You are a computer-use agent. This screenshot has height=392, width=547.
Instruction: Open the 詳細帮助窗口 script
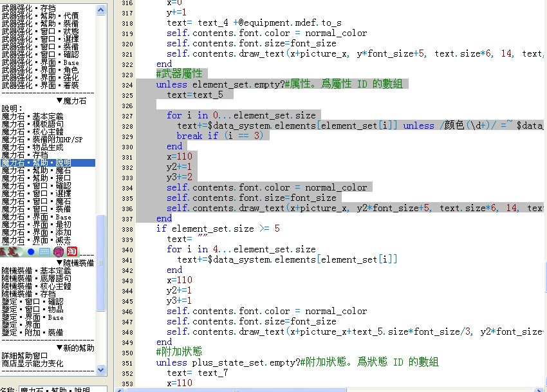(x=24, y=356)
